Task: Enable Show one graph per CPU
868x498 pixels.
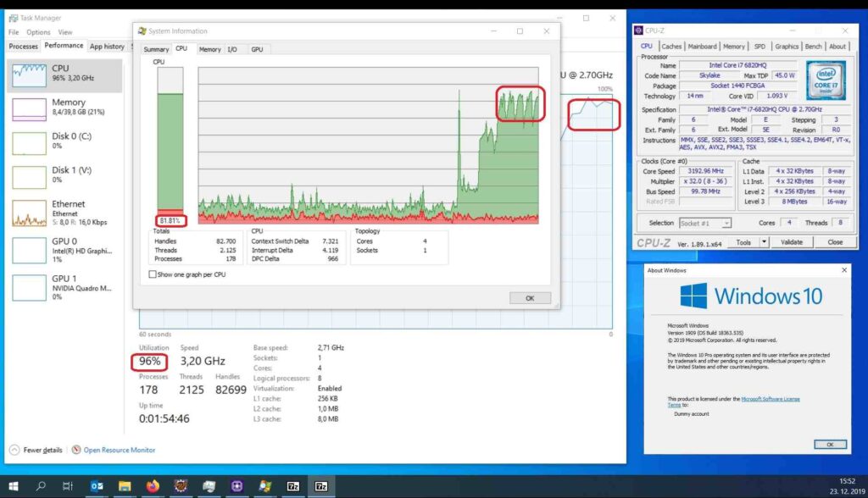Action: pos(153,274)
